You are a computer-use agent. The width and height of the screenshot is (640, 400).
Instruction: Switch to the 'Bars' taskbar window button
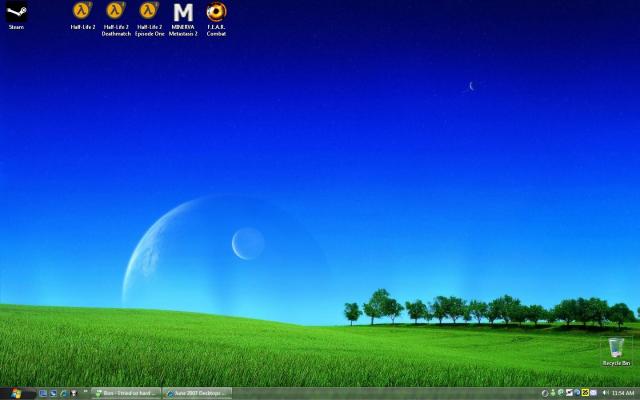tap(126, 393)
